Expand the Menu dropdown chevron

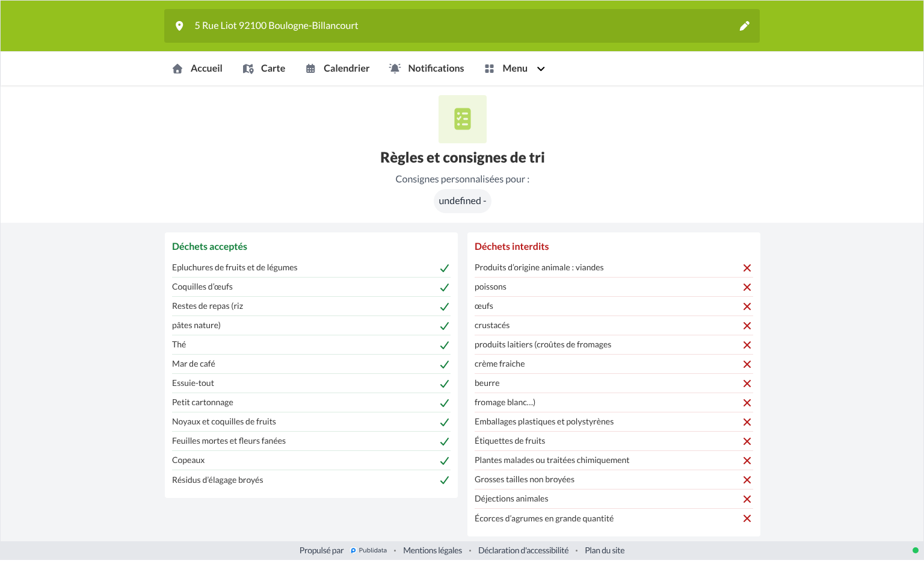pyautogui.click(x=541, y=69)
